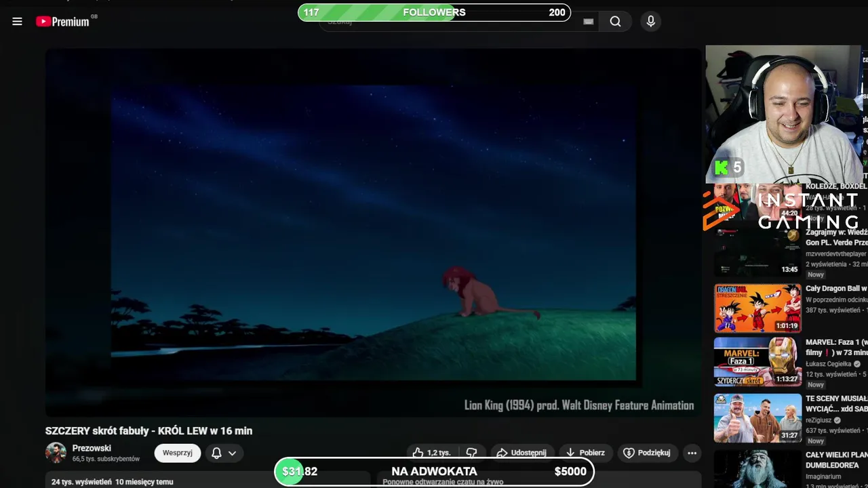Dislike the video with thumbs down
The width and height of the screenshot is (868, 488).
[472, 453]
